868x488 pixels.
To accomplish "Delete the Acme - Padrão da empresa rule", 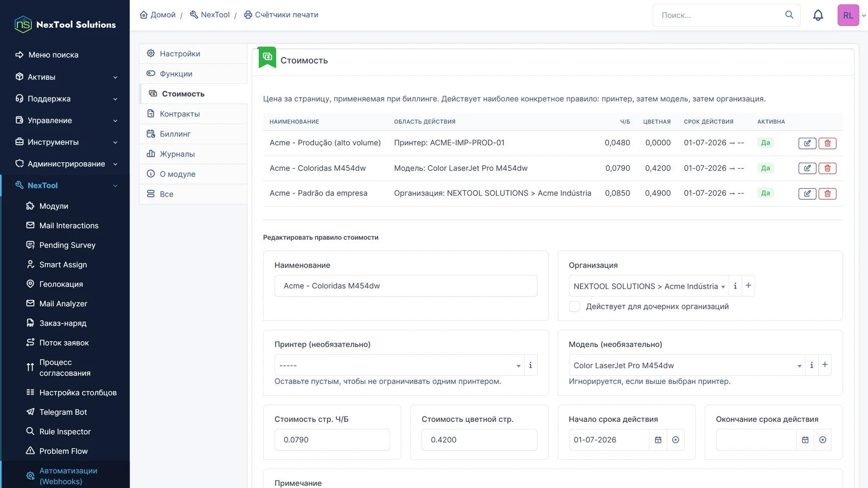I will [827, 194].
